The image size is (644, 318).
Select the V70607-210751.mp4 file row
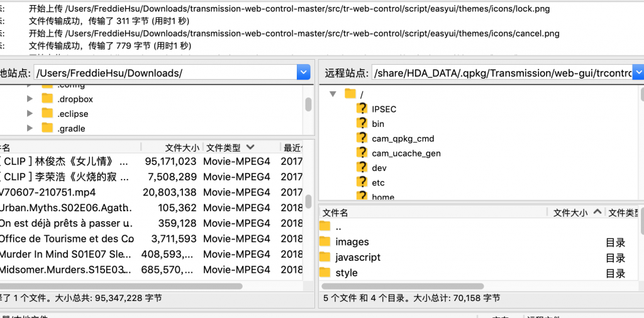(151, 192)
